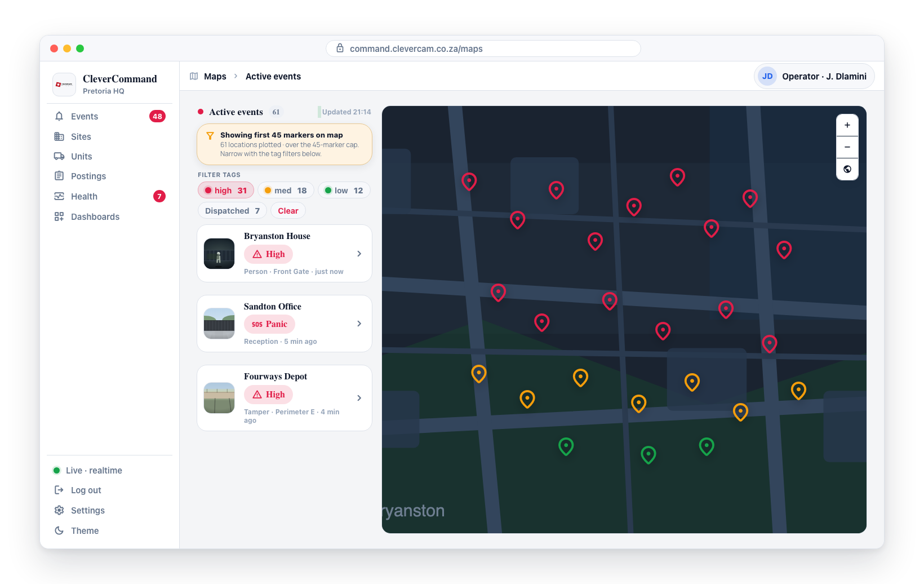The image size is (924, 584).
Task: Go to Dashboards in sidebar
Action: [109, 216]
